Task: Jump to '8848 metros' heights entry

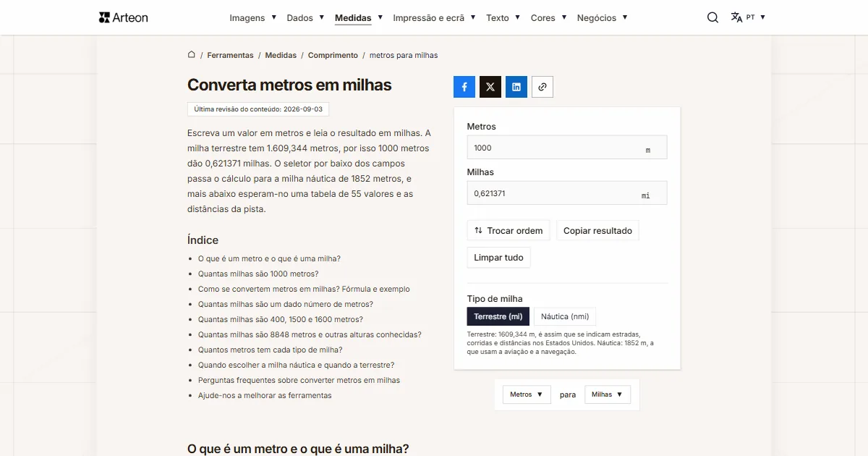Action: [x=310, y=334]
